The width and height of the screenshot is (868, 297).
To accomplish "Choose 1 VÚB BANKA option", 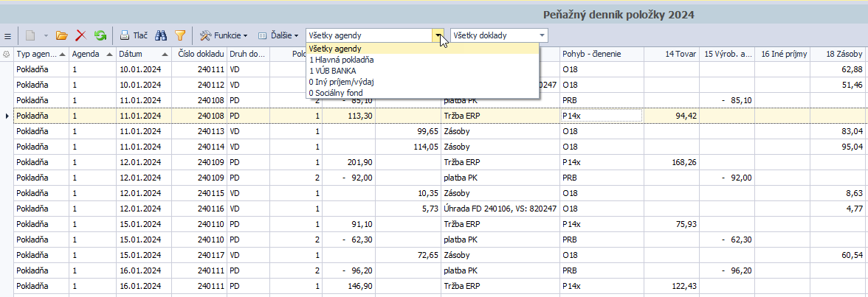I will point(332,71).
